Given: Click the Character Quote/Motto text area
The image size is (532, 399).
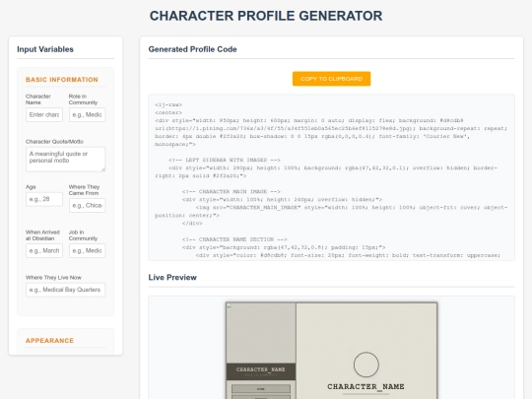Looking at the screenshot, I should 65,160.
